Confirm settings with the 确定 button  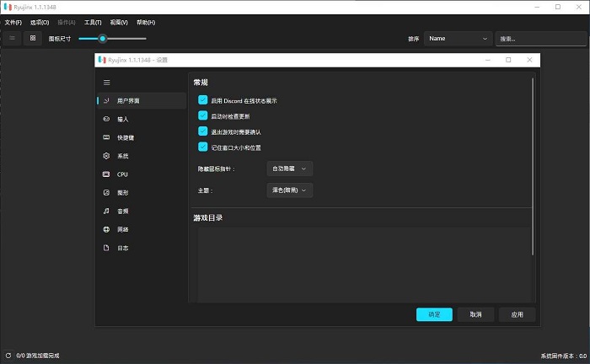[x=434, y=314]
